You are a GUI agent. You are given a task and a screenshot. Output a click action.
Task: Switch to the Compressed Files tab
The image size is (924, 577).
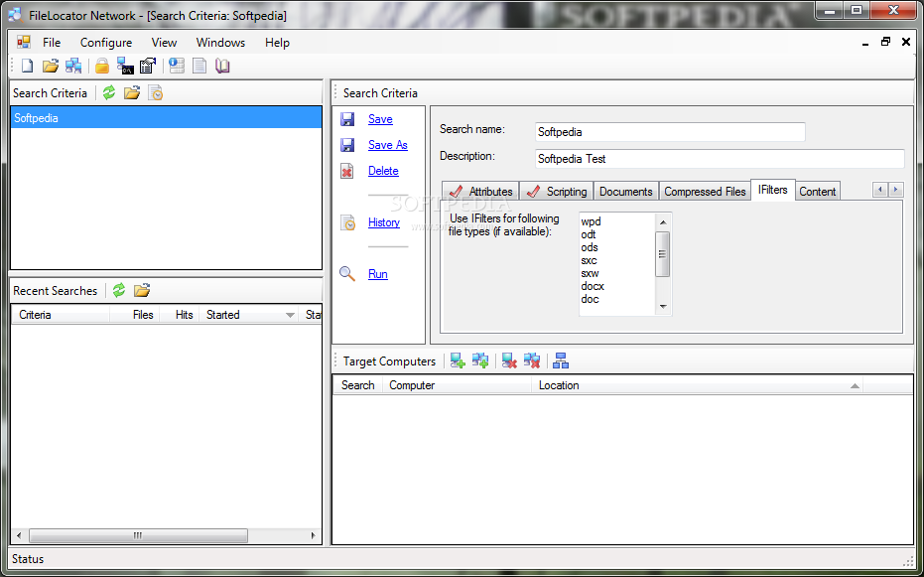705,192
